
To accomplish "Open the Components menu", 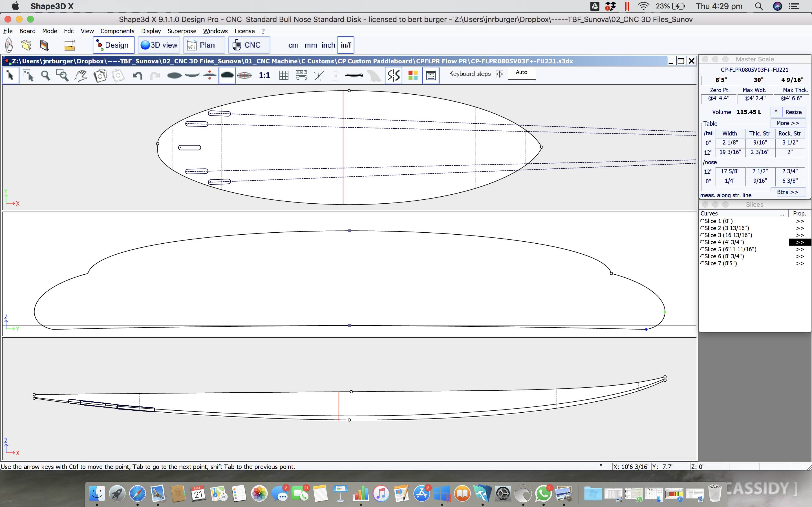I will (x=117, y=31).
